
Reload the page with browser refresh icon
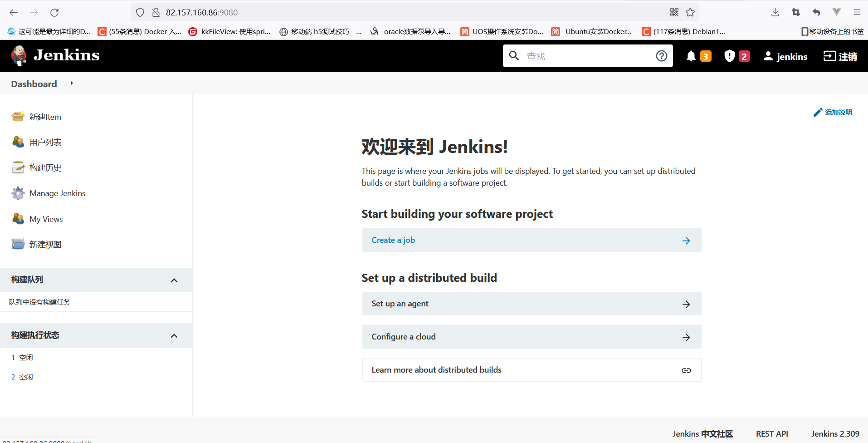[x=54, y=12]
